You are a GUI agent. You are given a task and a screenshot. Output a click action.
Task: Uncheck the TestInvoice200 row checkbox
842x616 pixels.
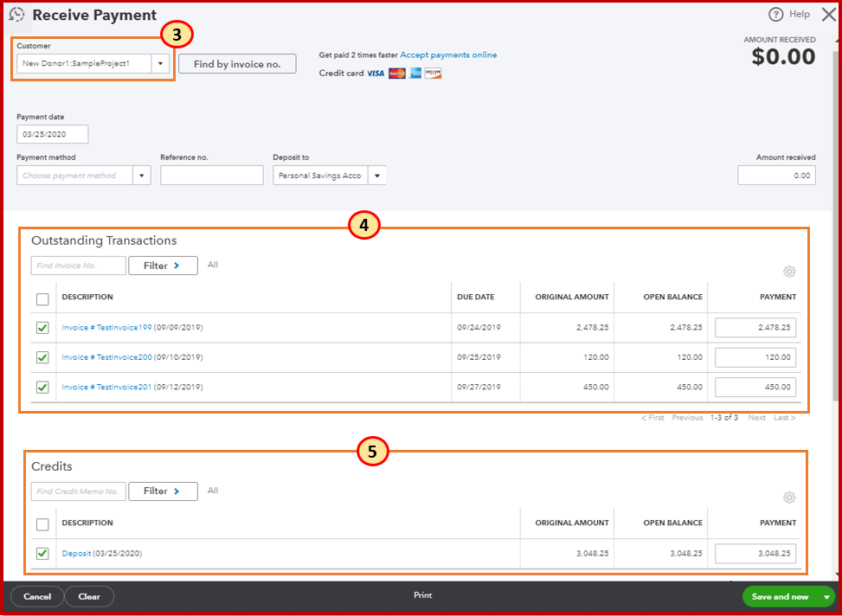(42, 357)
